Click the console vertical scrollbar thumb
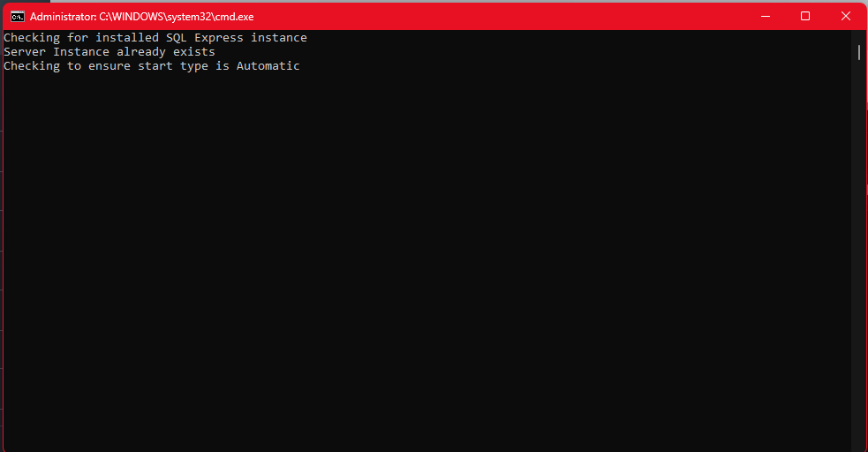The image size is (868, 452). click(x=858, y=53)
